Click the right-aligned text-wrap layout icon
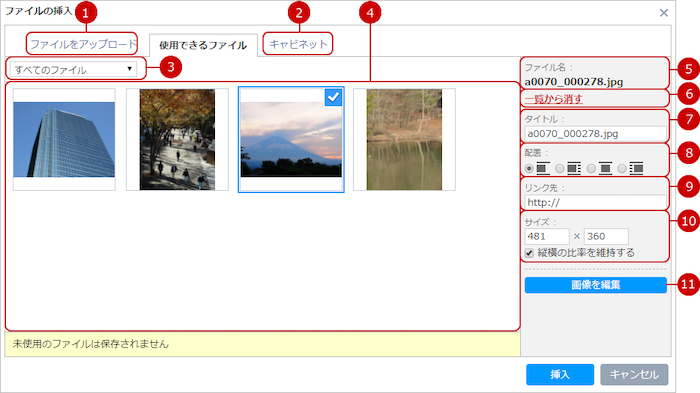This screenshot has width=700, height=393. (636, 168)
